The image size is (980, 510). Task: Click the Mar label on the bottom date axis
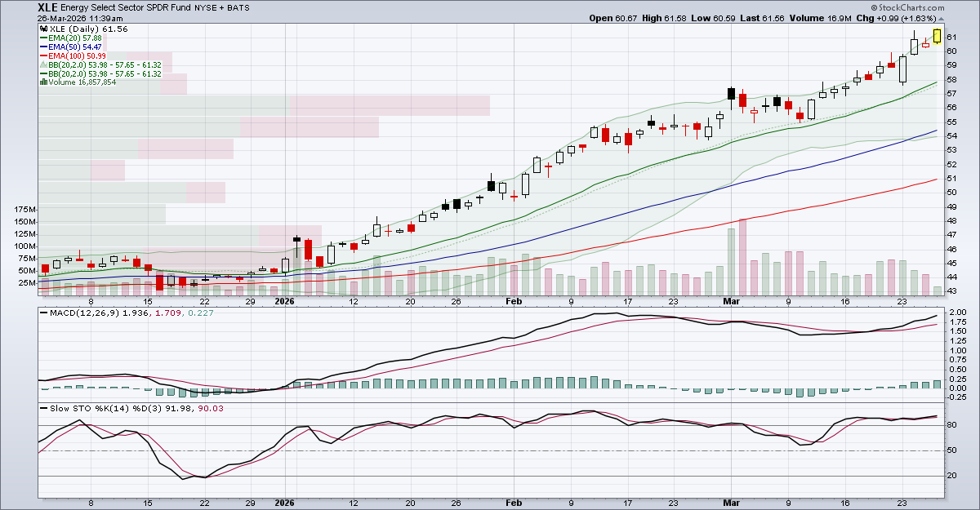click(x=730, y=504)
